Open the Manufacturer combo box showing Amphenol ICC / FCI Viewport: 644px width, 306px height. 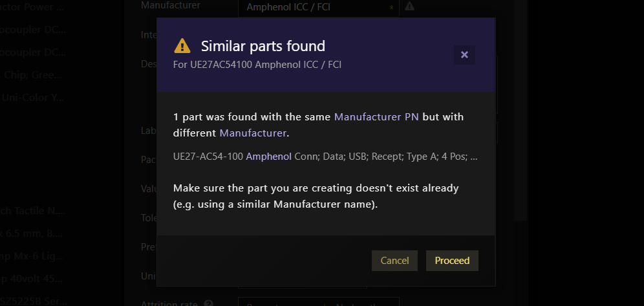318,7
